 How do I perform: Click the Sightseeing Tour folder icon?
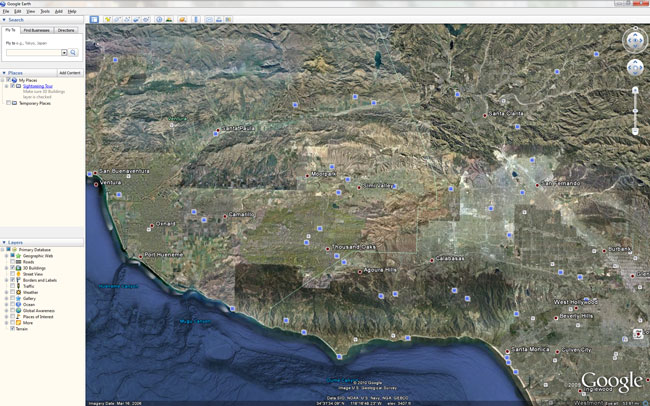pos(19,86)
